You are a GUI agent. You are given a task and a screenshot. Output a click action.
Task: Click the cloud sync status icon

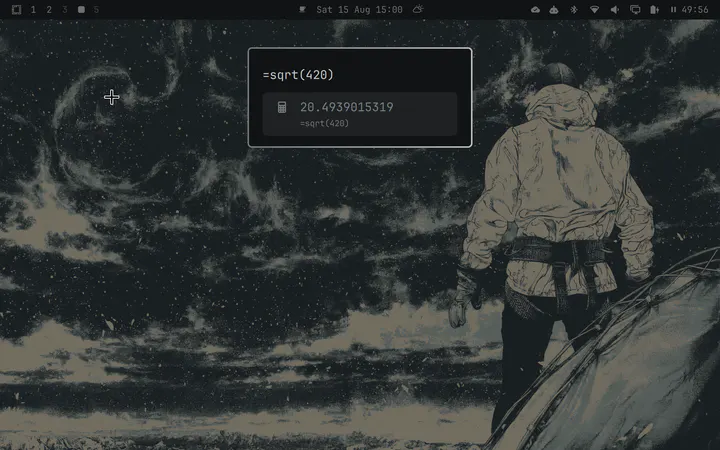535,10
